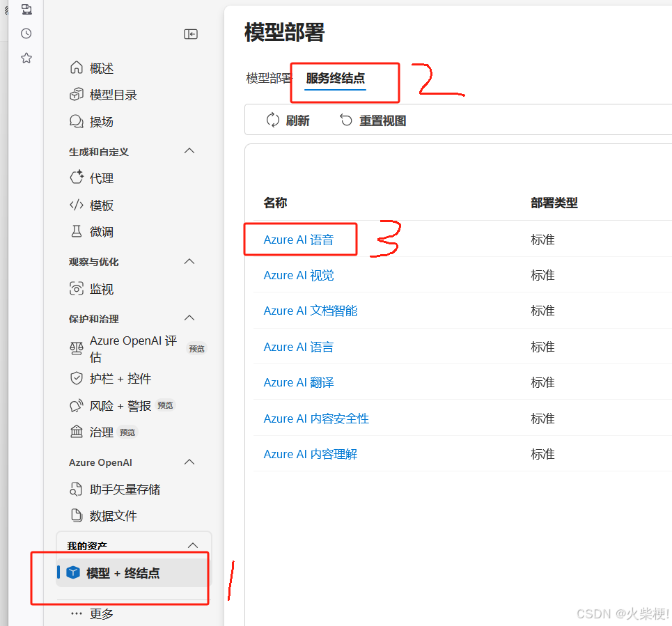Select the 服务终结点 tab
This screenshot has width=672, height=626.
[x=335, y=78]
